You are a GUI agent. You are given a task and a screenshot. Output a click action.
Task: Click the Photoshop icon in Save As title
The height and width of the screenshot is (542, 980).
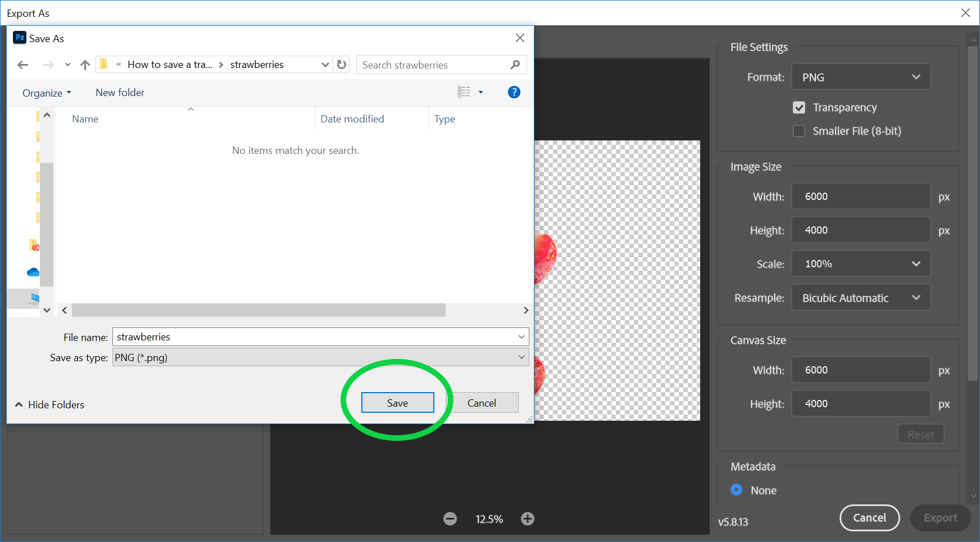(20, 38)
